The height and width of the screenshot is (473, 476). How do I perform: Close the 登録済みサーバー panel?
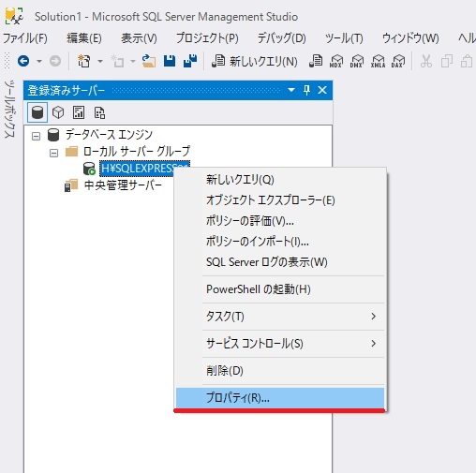(322, 90)
